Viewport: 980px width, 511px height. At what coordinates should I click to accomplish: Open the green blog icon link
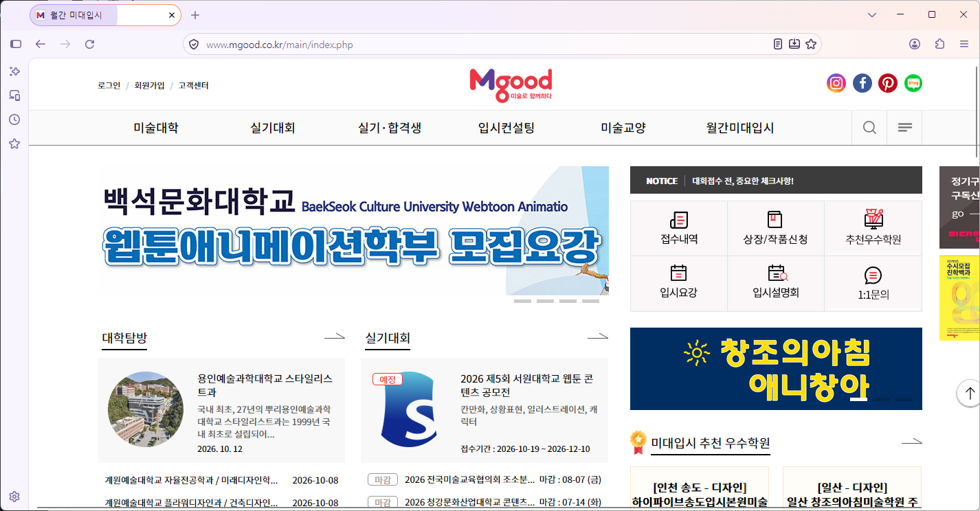[913, 83]
